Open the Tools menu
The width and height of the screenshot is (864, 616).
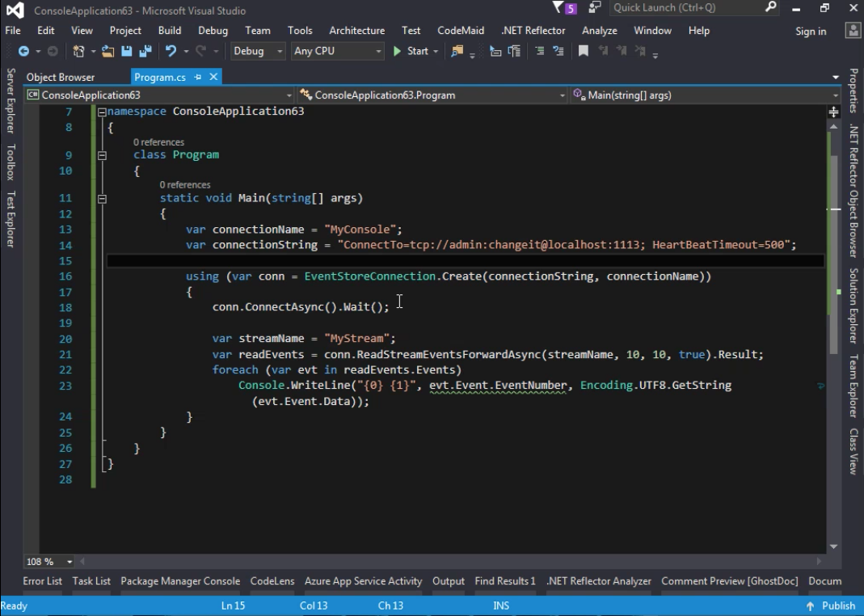click(x=300, y=31)
